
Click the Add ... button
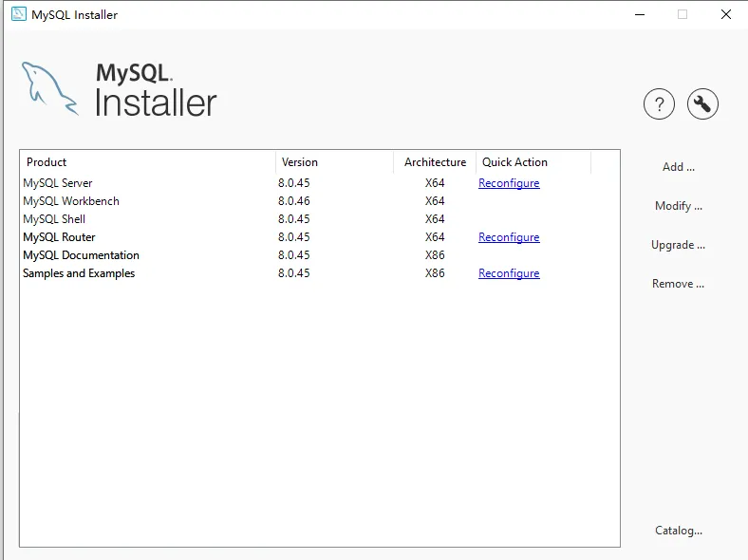[679, 167]
